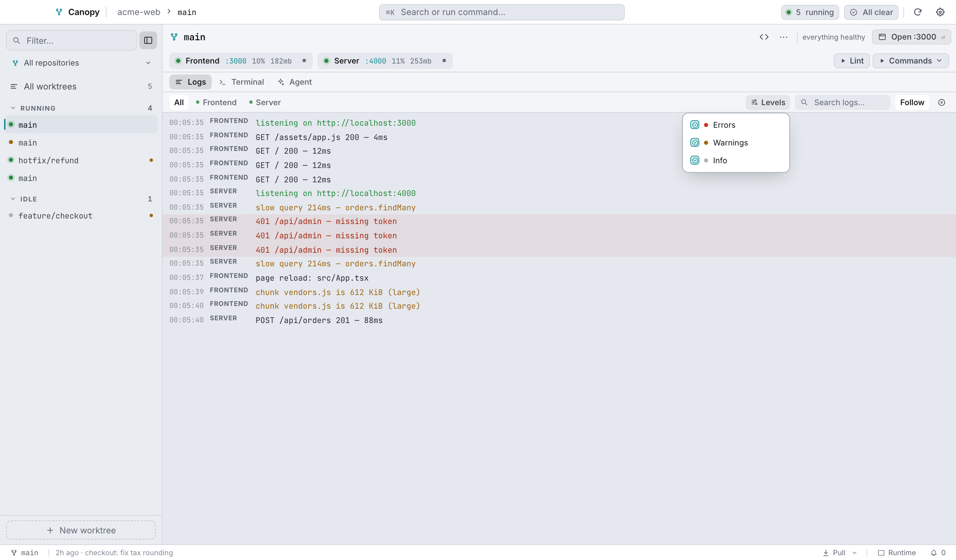
Task: Click log line POST /api/orders 201
Action: point(319,320)
